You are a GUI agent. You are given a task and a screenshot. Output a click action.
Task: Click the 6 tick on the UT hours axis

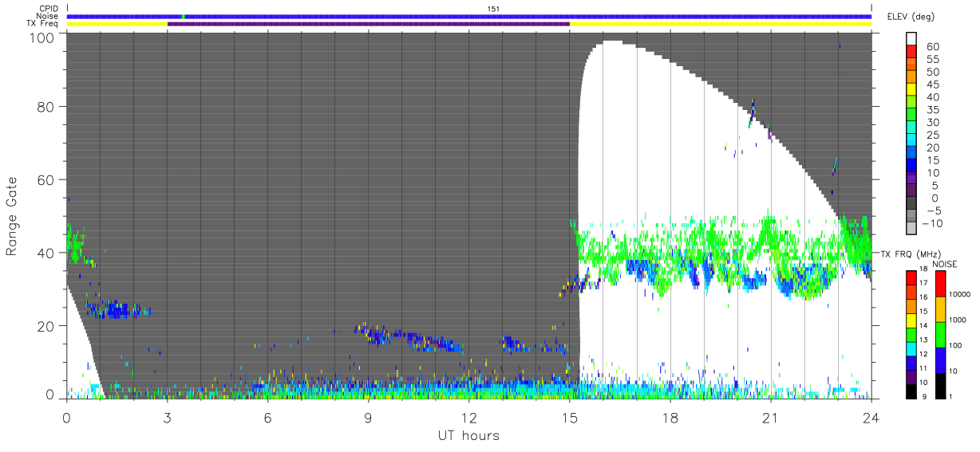[268, 418]
